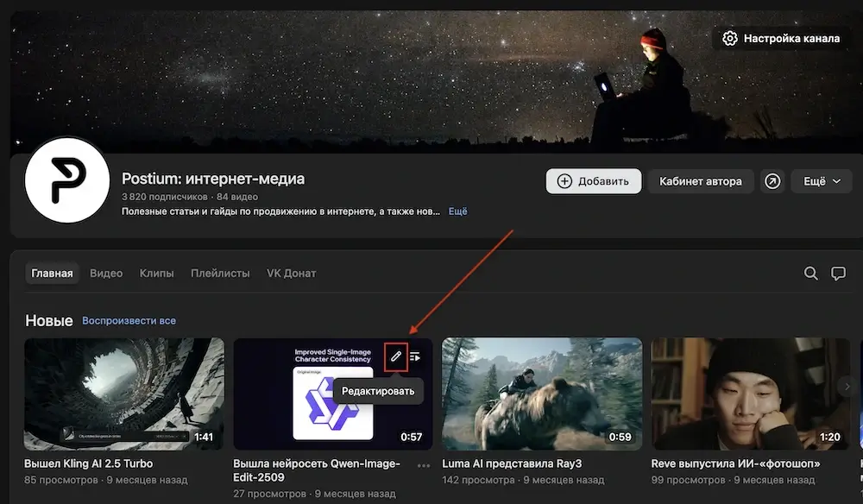Open the Luma AI Ray3 bear thumbnail
This screenshot has width=863, height=504.
[x=542, y=394]
